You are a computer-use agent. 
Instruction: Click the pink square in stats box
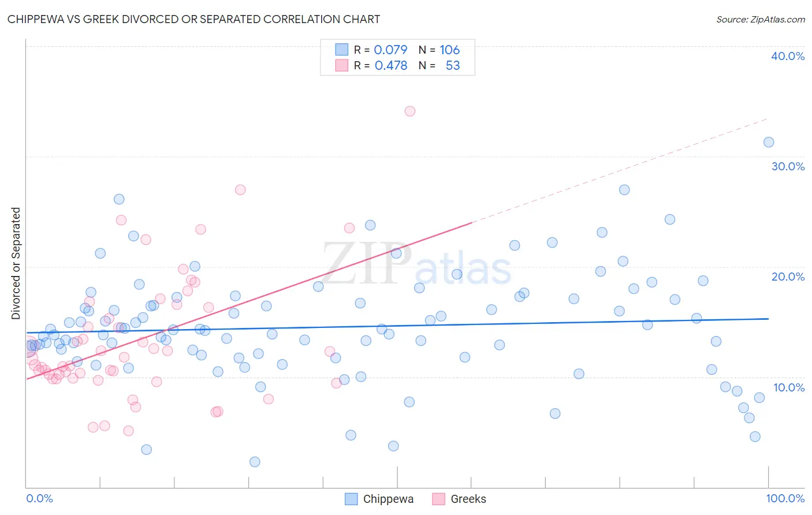click(342, 65)
